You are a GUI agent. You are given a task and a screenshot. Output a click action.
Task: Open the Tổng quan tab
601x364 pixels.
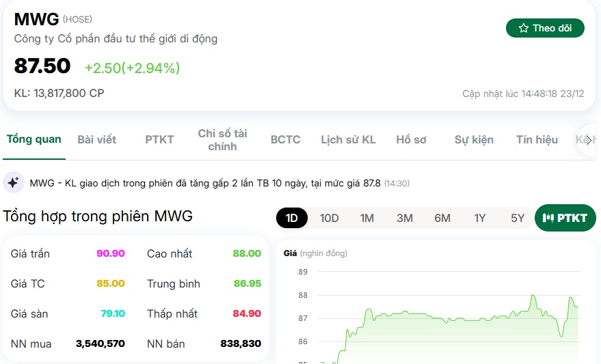(x=34, y=139)
